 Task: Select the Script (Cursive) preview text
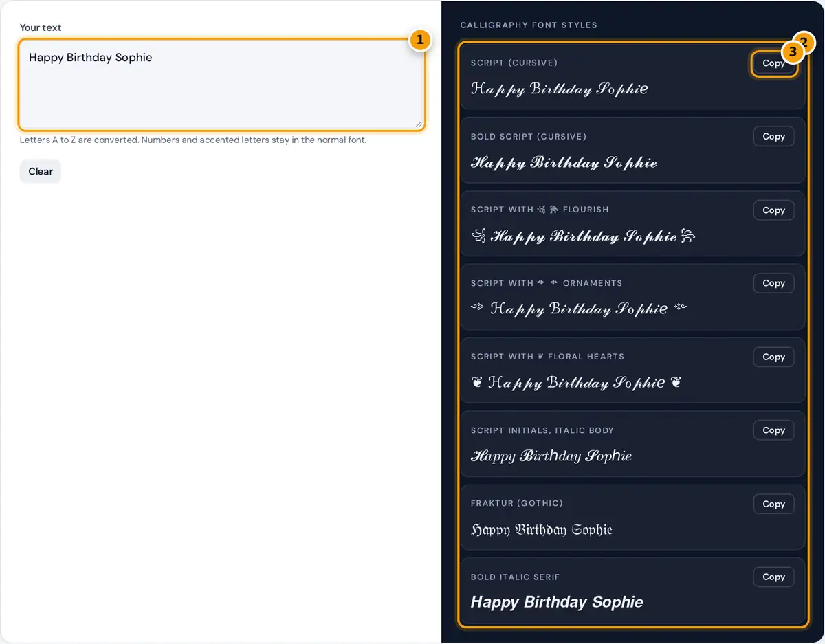[x=560, y=89]
